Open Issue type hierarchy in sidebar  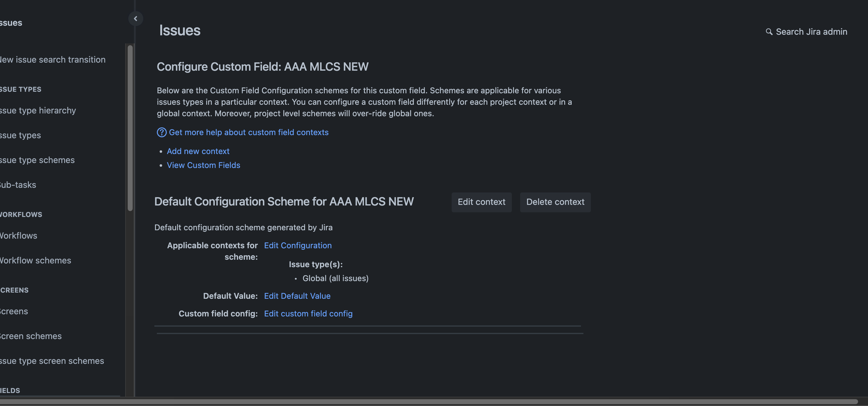[38, 111]
